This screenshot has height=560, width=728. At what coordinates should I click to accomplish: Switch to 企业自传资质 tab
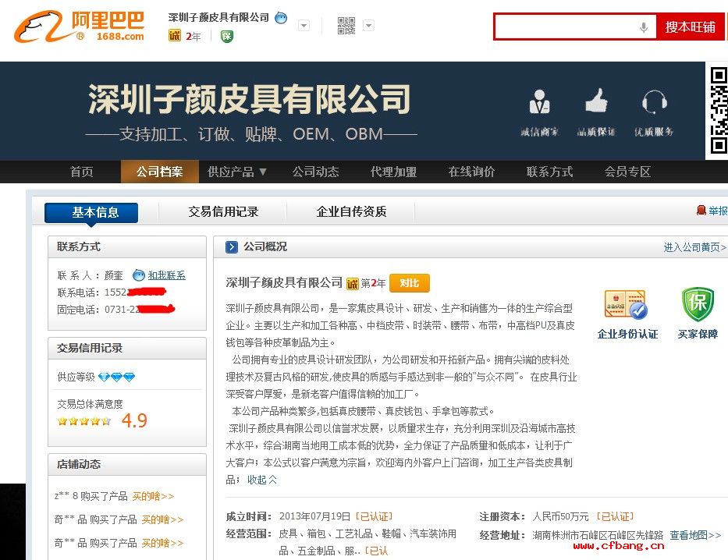(x=351, y=212)
